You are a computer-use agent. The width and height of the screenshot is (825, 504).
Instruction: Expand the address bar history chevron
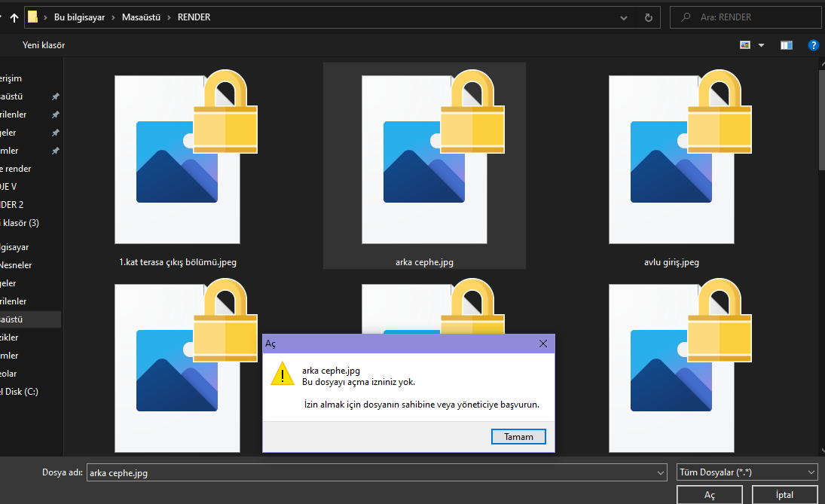[x=623, y=17]
